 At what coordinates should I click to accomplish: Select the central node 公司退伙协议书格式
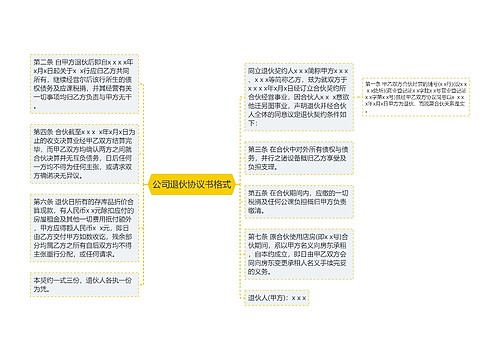tap(192, 184)
